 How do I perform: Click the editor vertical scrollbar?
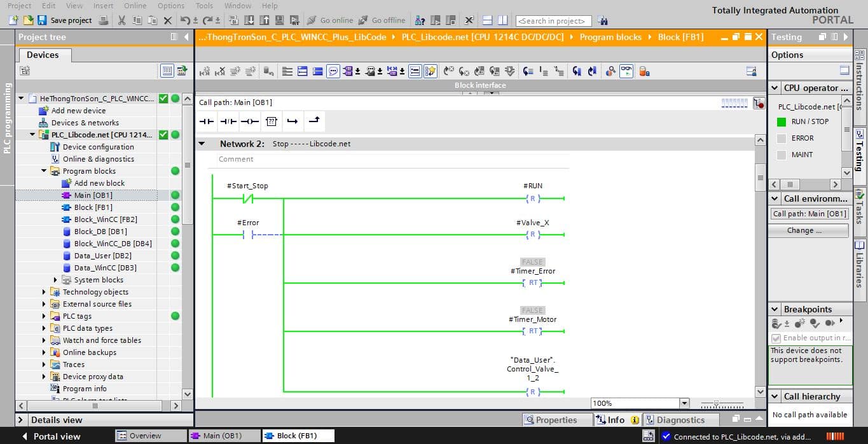(760, 266)
